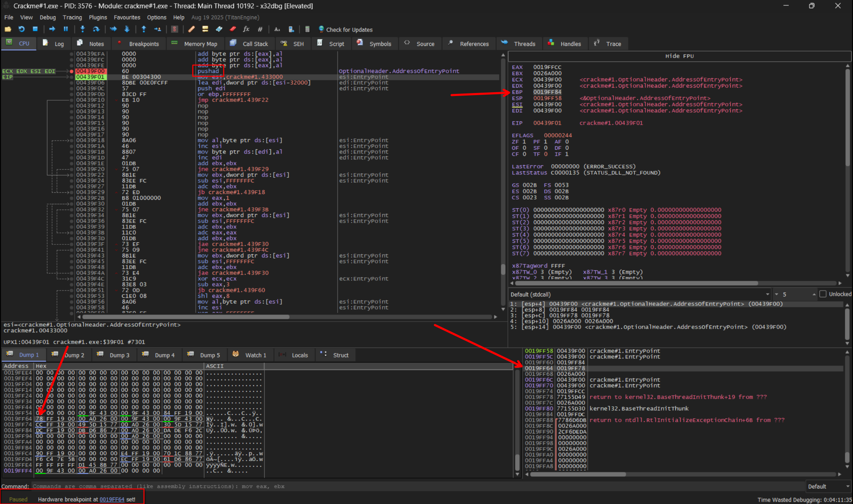Click the stack panel horizontal scrollbar
Viewport: 853px width, 504px height.
pyautogui.click(x=578, y=474)
